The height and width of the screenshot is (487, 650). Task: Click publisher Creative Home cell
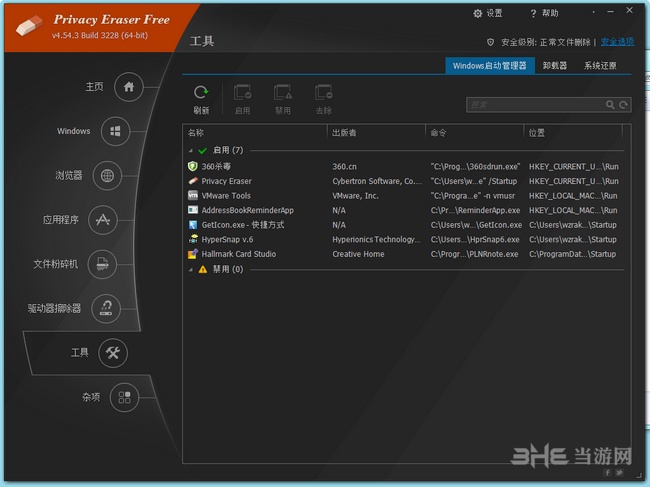click(358, 254)
